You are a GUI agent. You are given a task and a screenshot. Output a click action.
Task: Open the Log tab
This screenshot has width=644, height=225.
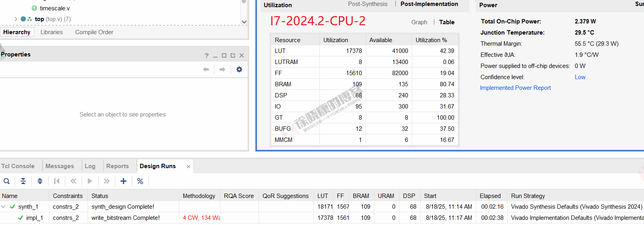90,166
